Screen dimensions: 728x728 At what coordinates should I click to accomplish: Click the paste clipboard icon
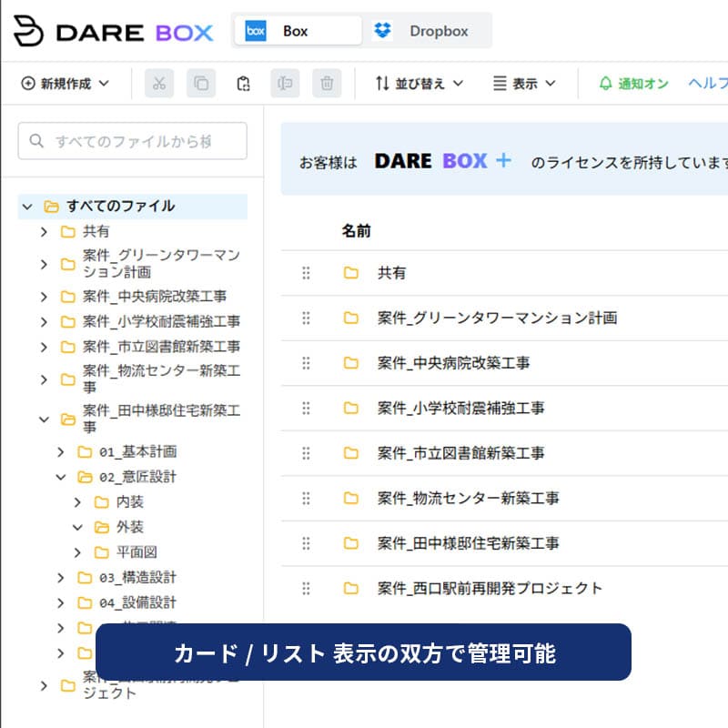tap(243, 84)
